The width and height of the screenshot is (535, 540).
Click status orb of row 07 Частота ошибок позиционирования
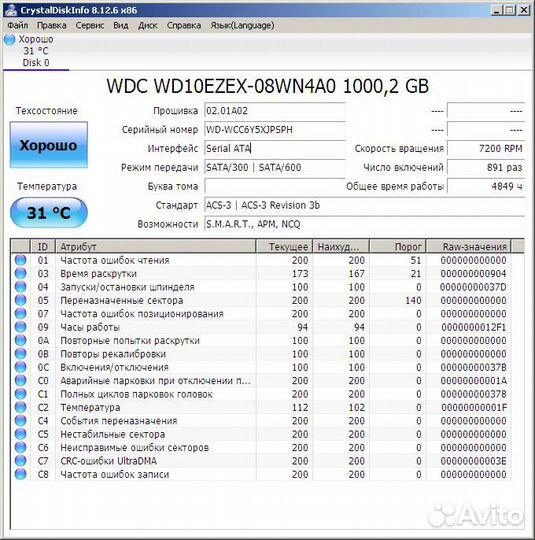[21, 314]
